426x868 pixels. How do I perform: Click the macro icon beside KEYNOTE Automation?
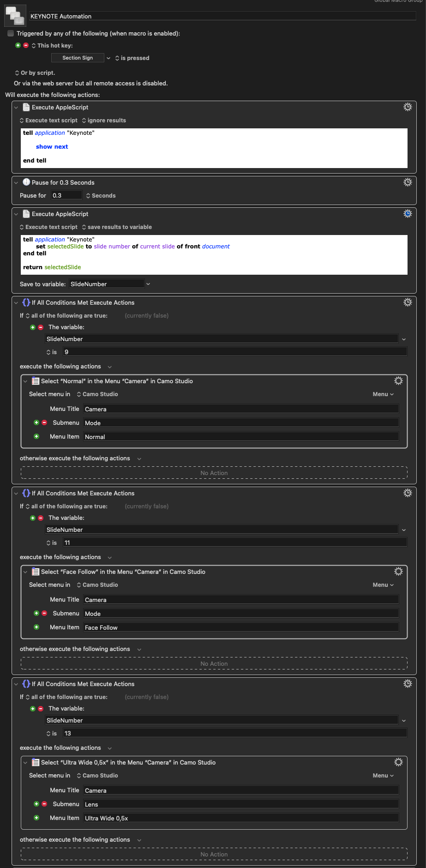15,16
